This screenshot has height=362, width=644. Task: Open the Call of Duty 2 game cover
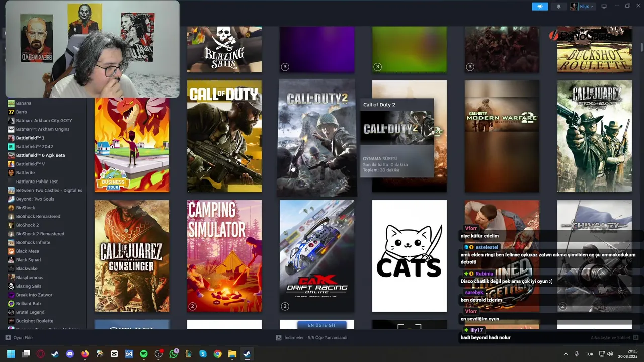click(x=317, y=137)
